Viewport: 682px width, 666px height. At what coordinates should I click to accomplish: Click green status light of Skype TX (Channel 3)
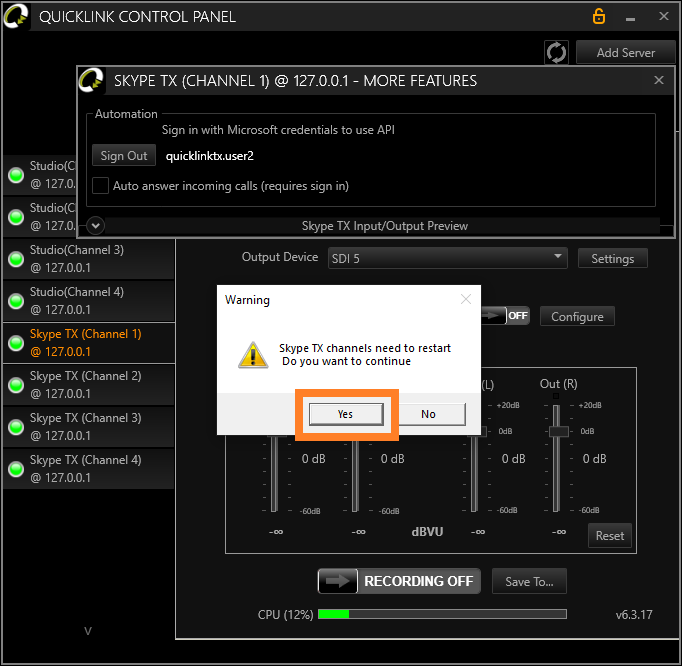pyautogui.click(x=16, y=427)
